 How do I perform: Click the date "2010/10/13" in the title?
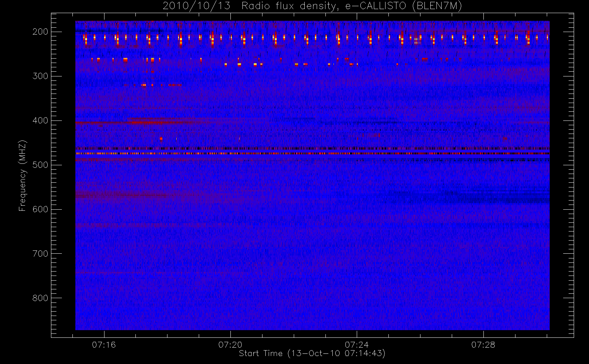[x=197, y=6]
